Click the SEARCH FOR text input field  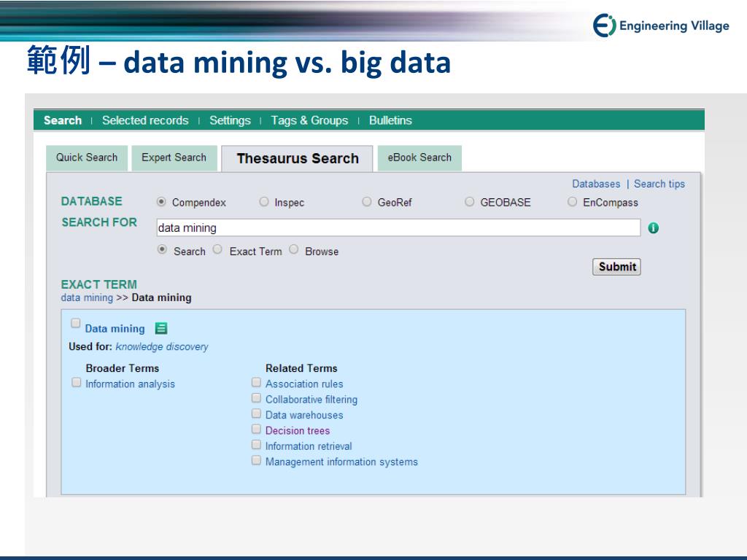coord(398,227)
